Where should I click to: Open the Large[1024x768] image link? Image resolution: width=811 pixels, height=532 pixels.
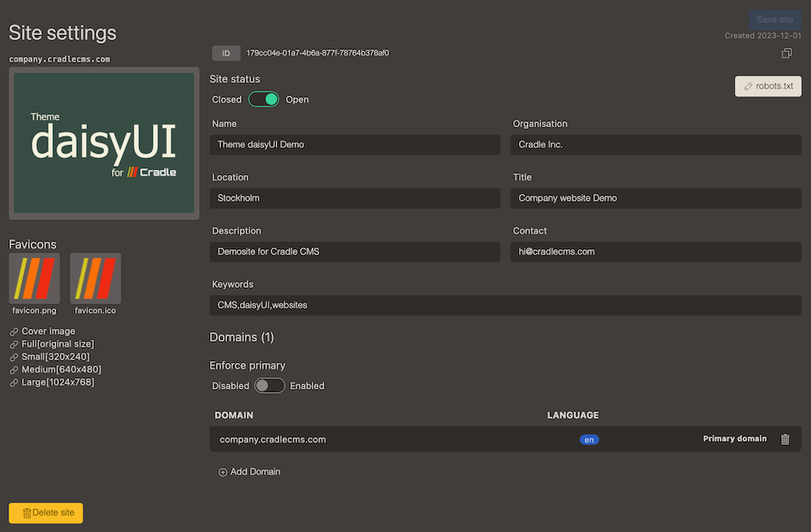coord(52,382)
